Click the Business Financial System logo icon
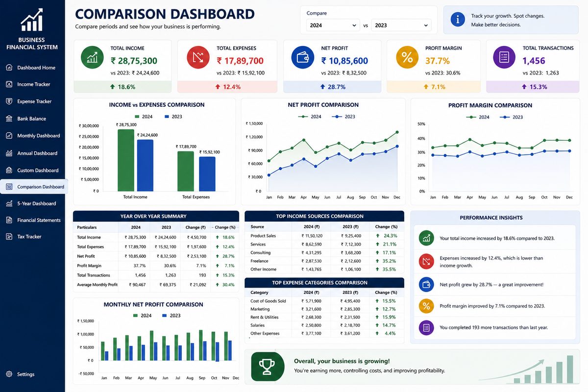The image size is (588, 392). click(x=32, y=20)
